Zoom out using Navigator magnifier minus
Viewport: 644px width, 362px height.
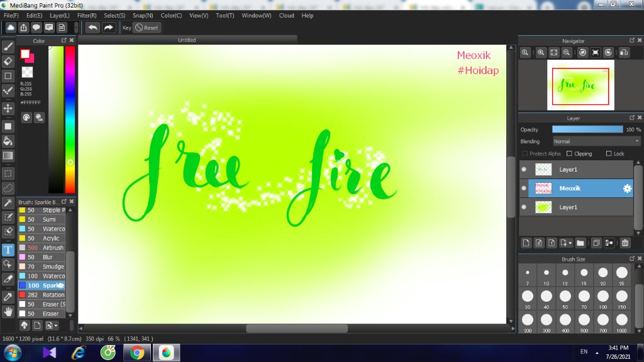(567, 53)
